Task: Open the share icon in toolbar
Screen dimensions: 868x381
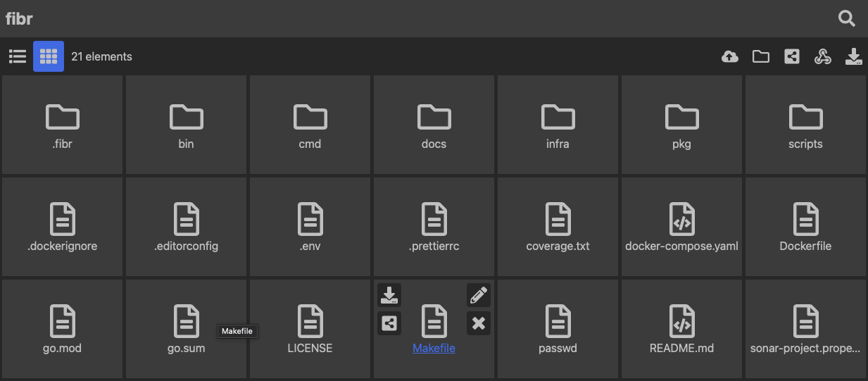Action: coord(792,57)
